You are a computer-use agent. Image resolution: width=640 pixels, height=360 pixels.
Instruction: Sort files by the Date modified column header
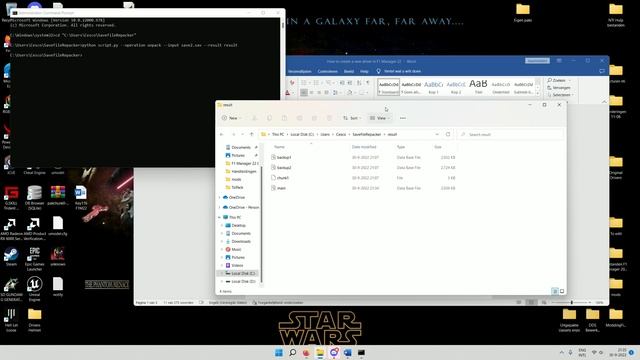point(364,147)
